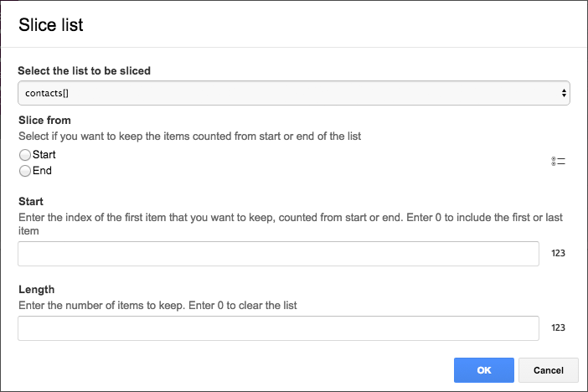Click the "Slice from" heading
Image resolution: width=588 pixels, height=392 pixels.
[44, 121]
